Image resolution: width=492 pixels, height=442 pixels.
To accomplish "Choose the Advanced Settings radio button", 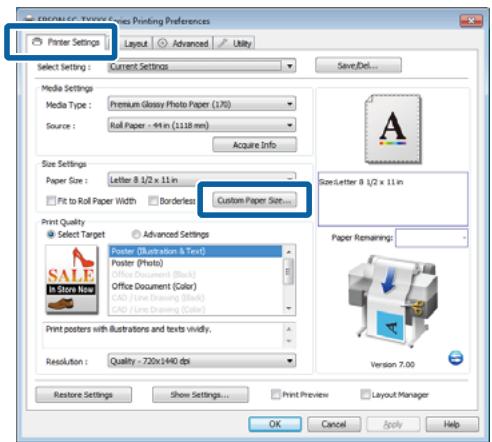I will click(136, 235).
